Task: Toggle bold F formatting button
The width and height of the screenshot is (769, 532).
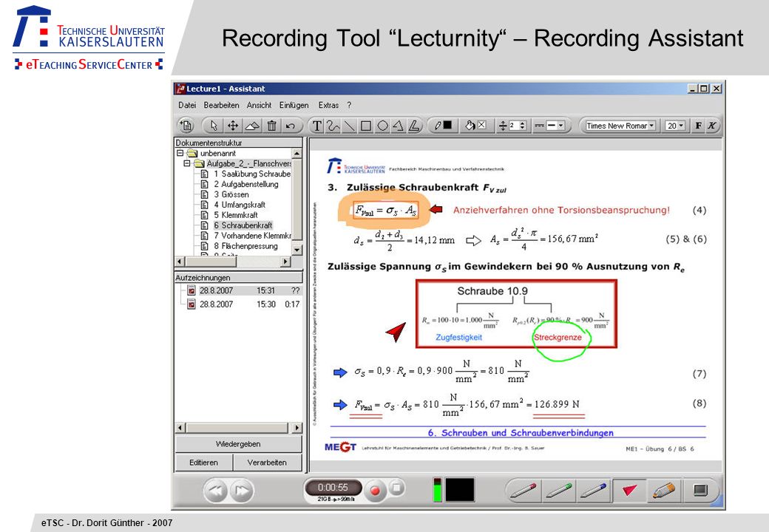Action: point(698,126)
